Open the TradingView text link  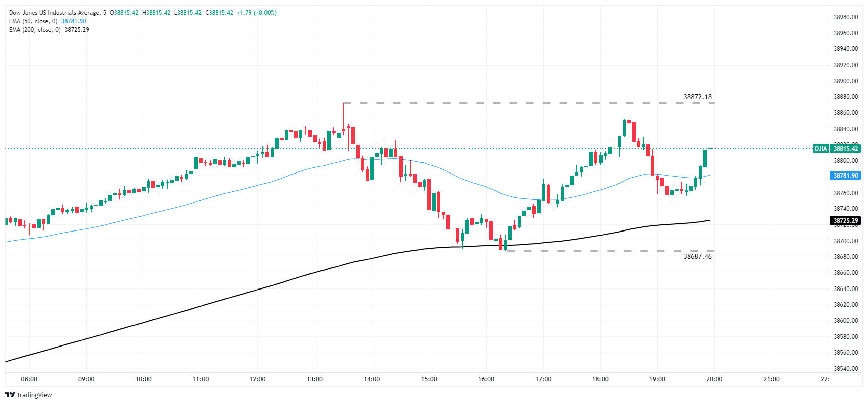coord(34,395)
